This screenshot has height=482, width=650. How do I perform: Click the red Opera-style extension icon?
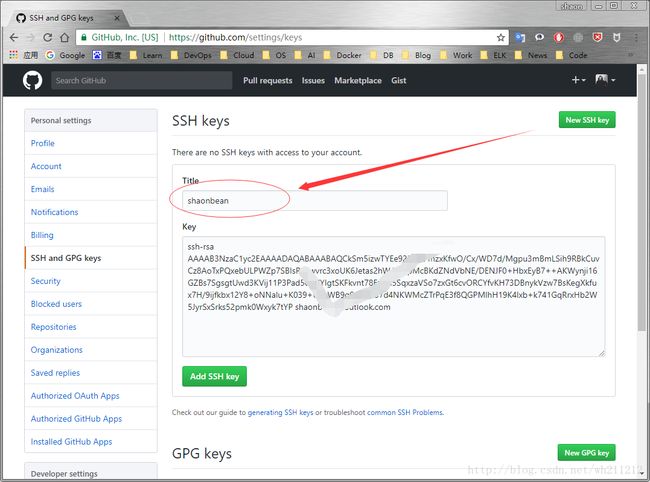coord(558,38)
